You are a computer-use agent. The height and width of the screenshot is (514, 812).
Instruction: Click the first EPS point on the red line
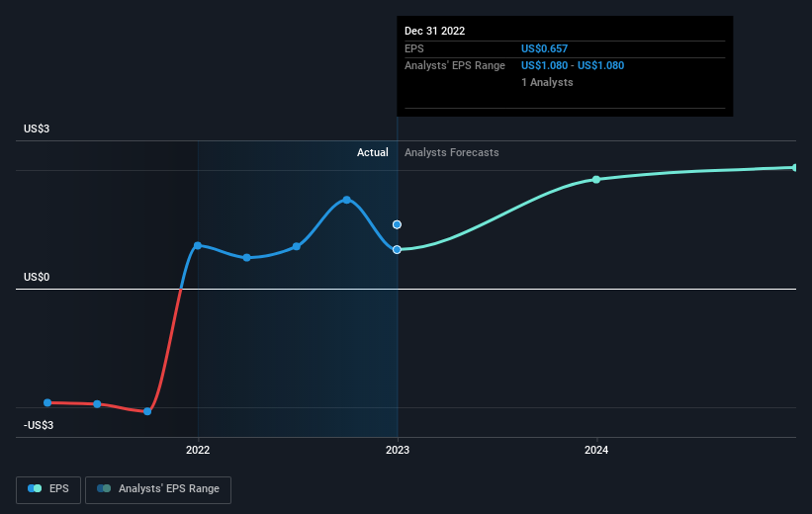(x=47, y=402)
